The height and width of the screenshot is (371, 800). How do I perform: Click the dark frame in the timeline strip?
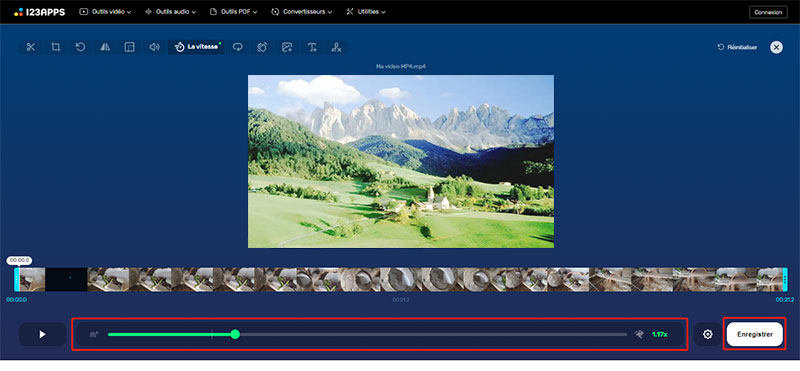(x=66, y=280)
